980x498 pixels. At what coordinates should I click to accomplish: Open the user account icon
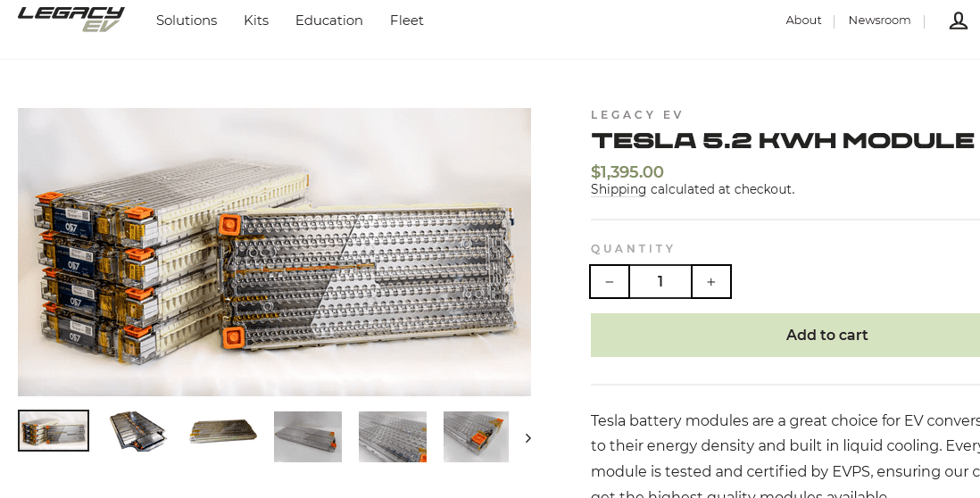tap(958, 21)
